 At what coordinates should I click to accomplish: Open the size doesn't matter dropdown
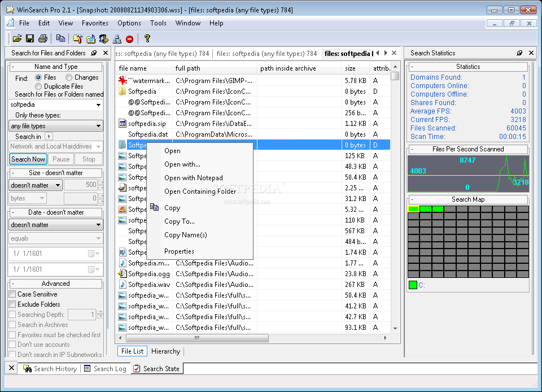[58, 185]
